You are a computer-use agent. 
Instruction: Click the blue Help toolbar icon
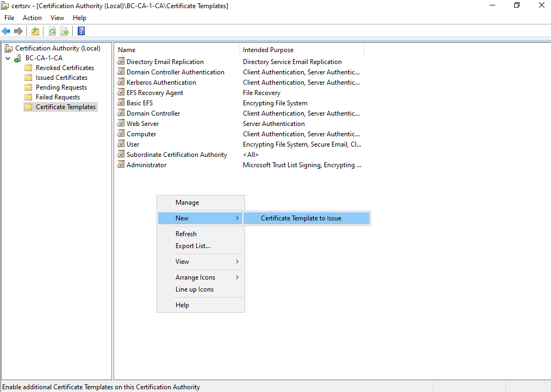coord(81,31)
